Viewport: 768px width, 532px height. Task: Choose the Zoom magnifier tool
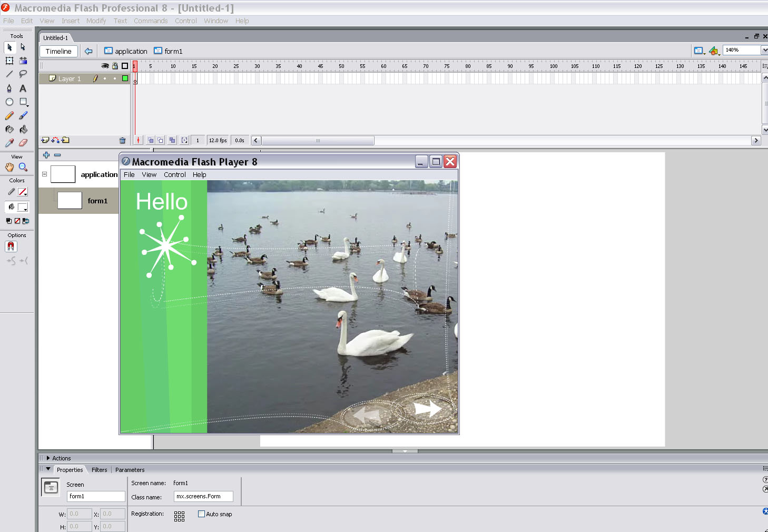[23, 167]
